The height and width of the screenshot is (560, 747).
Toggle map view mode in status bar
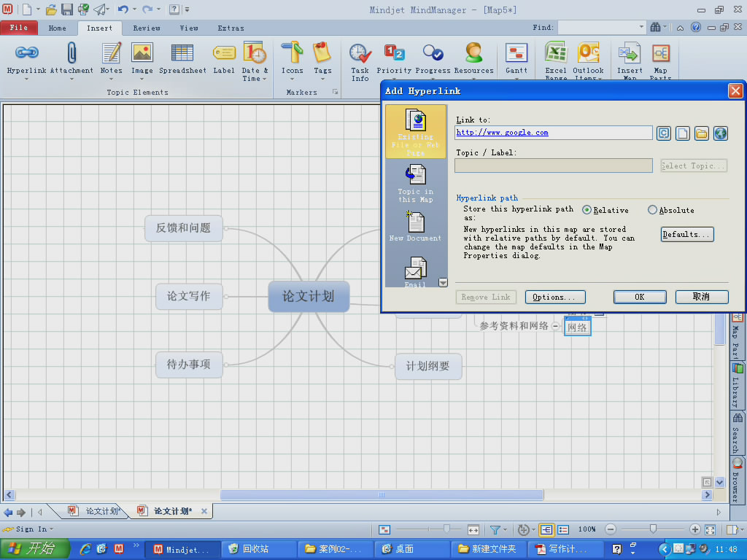coord(546,529)
